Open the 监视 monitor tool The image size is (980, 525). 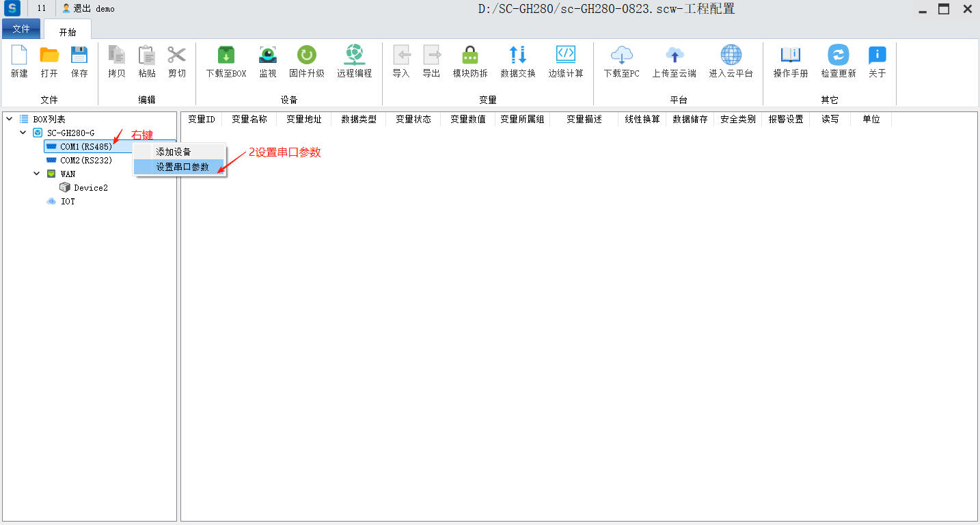tap(267, 55)
